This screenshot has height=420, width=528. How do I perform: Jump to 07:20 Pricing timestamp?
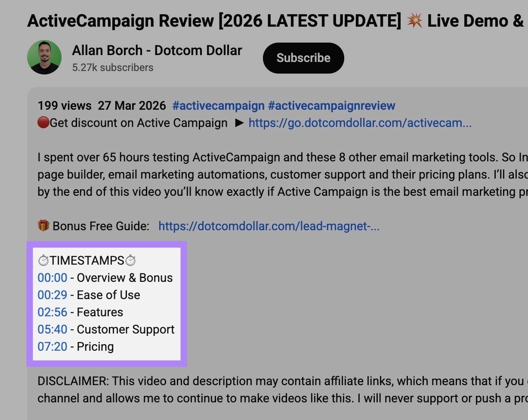point(52,346)
